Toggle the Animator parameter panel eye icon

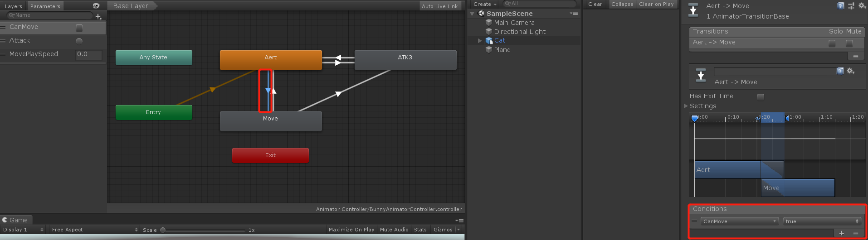coord(96,6)
